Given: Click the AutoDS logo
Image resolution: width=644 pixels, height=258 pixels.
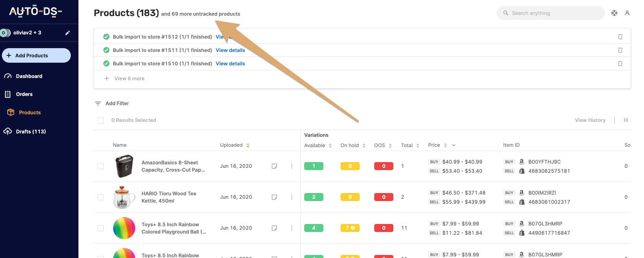Looking at the screenshot, I should [x=36, y=11].
